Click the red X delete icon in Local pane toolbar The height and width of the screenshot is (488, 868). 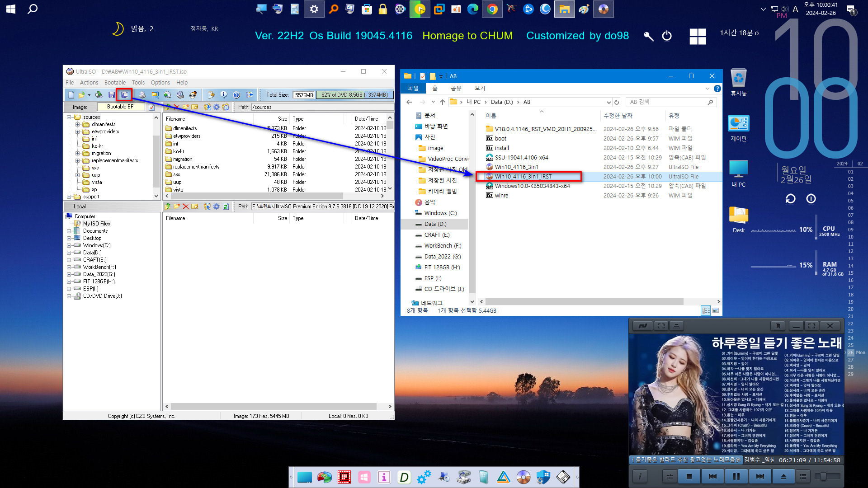[x=186, y=206]
